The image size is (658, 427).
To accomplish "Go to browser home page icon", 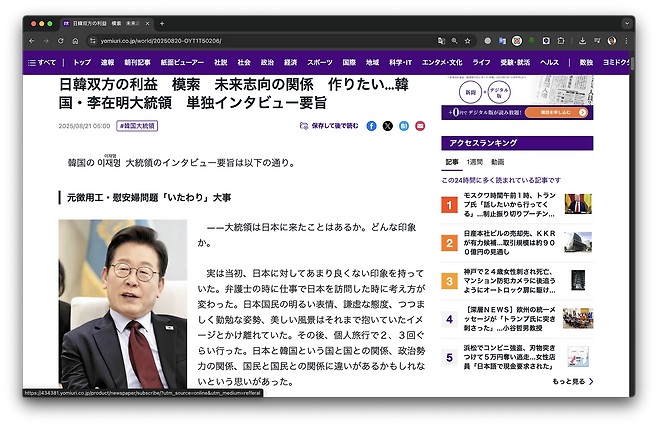I will pos(75,41).
